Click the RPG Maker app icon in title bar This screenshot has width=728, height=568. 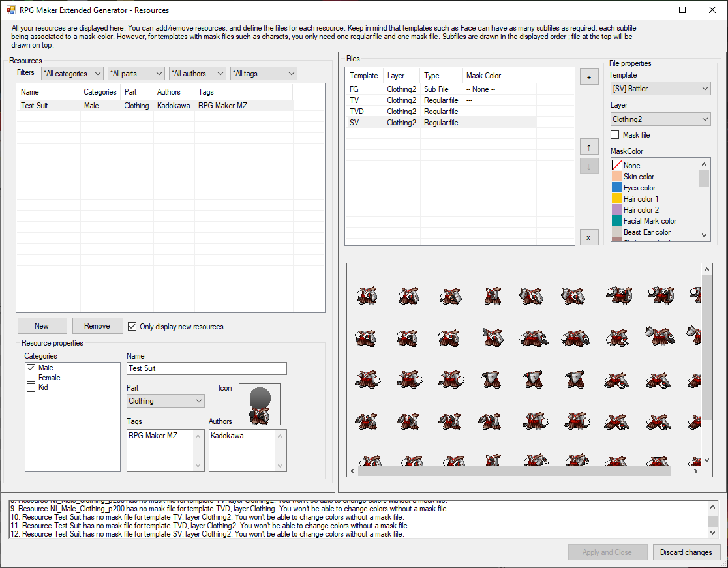pos(10,10)
